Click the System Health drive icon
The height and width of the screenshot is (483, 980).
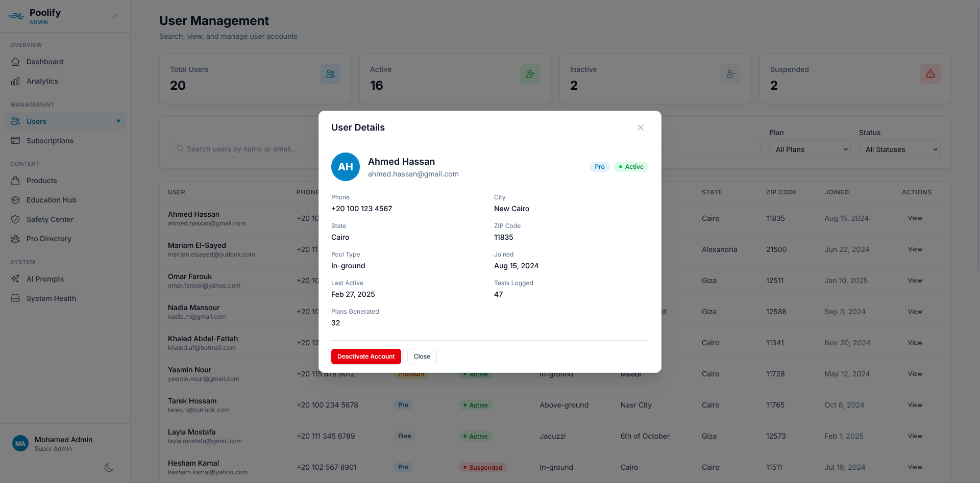coord(15,298)
